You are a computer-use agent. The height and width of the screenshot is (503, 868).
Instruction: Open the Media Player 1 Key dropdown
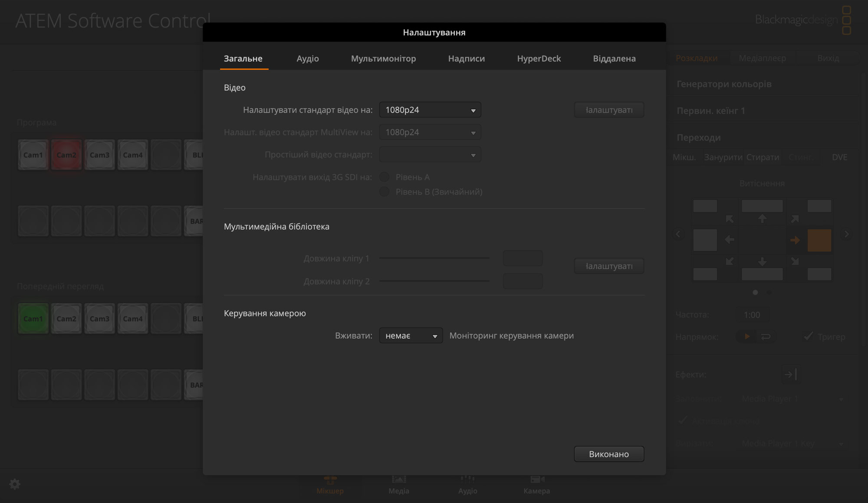[792, 443]
